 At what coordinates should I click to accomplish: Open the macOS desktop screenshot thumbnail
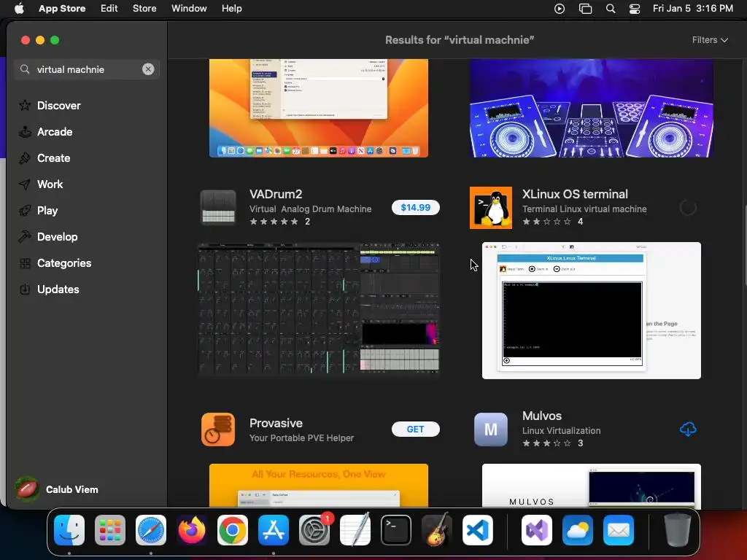[318, 108]
